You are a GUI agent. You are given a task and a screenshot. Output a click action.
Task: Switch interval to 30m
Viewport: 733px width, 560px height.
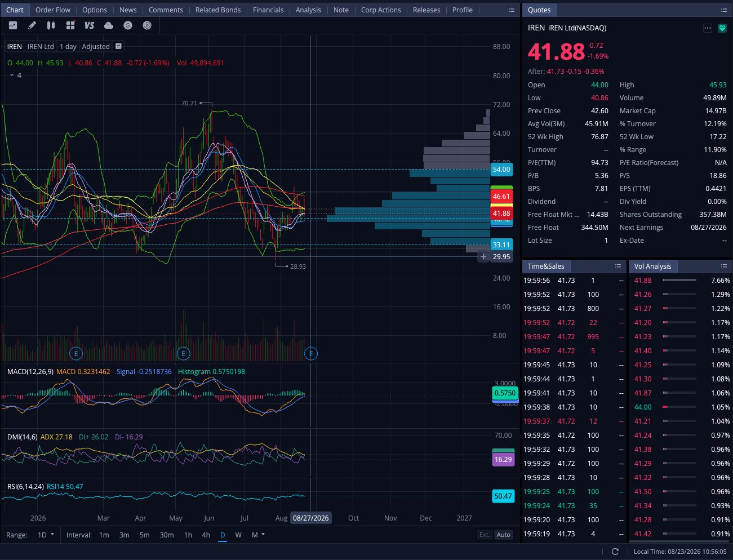(167, 535)
